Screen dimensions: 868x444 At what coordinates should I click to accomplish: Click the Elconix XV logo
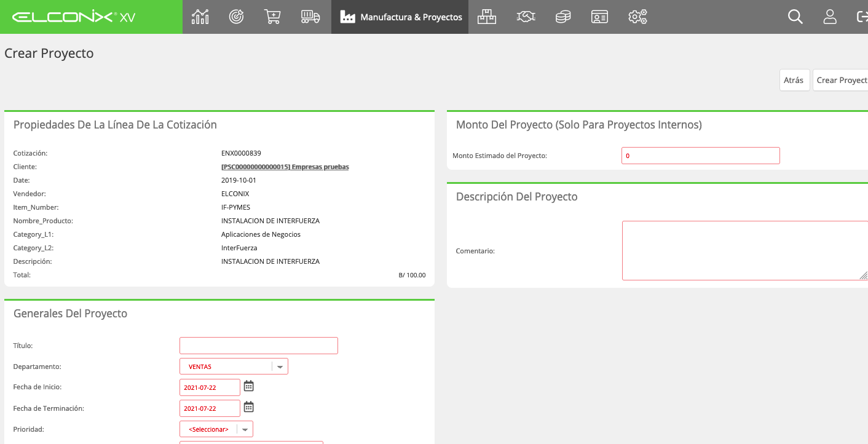coord(73,17)
